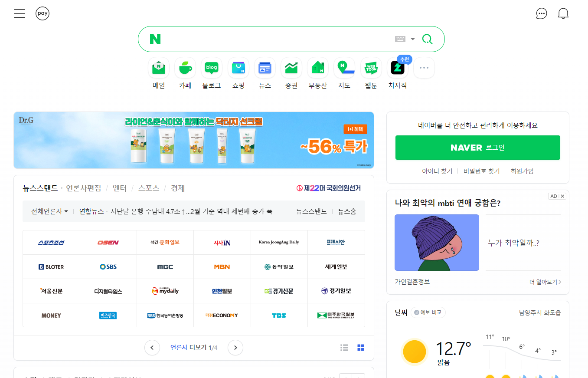
Task: Open 회원가입 link
Action: tap(522, 171)
